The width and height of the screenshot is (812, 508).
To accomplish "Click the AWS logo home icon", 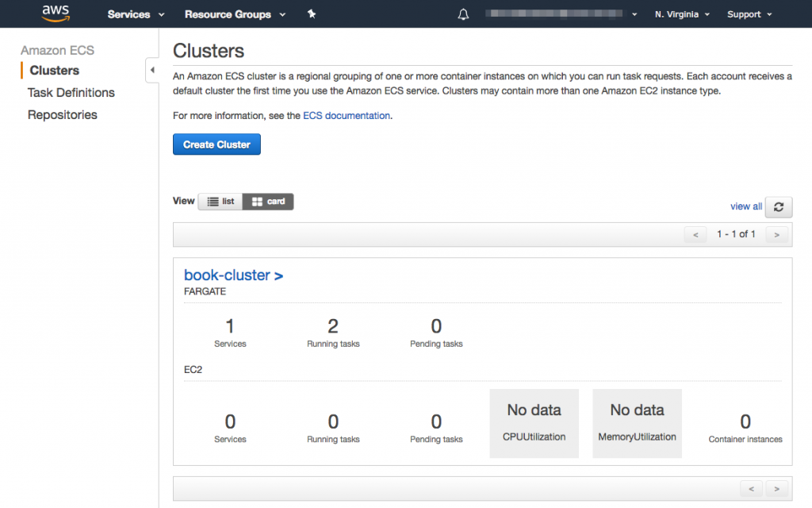I will click(x=56, y=13).
